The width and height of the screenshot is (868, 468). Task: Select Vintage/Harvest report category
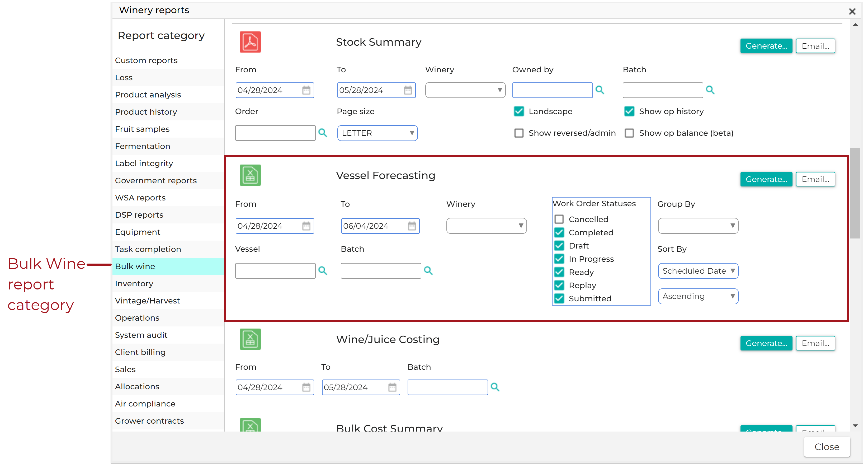point(168,301)
